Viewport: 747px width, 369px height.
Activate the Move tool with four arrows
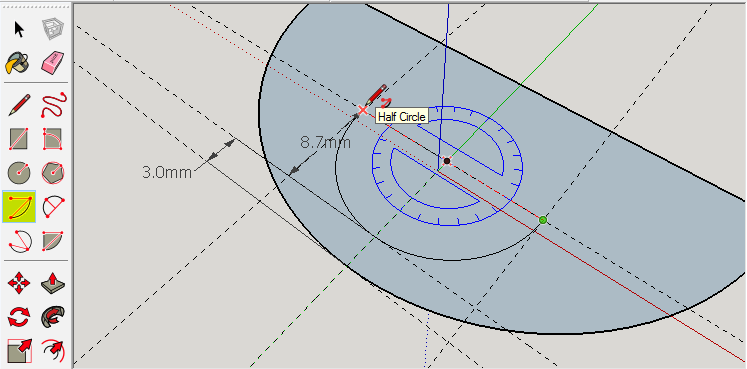point(19,283)
